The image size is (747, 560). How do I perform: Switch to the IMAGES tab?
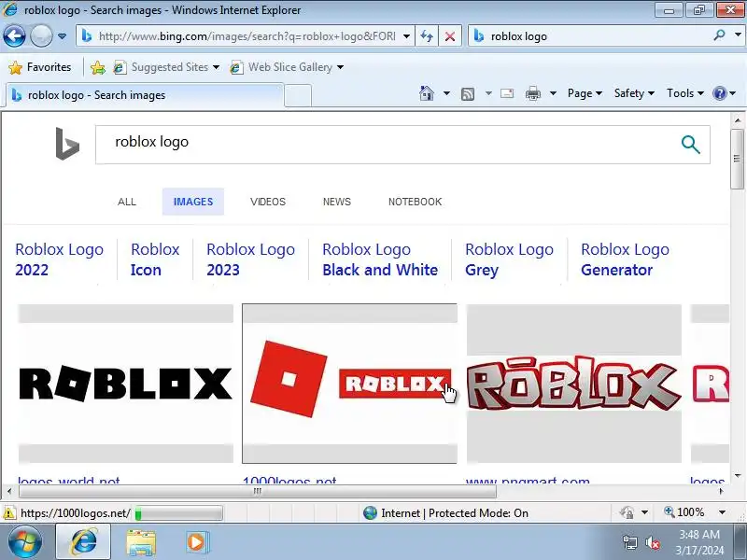point(193,202)
